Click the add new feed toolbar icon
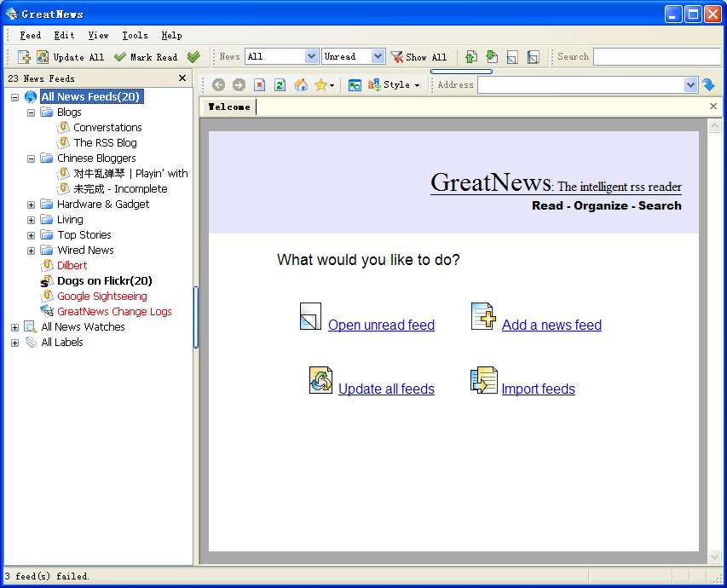This screenshot has height=588, width=727. [x=24, y=57]
